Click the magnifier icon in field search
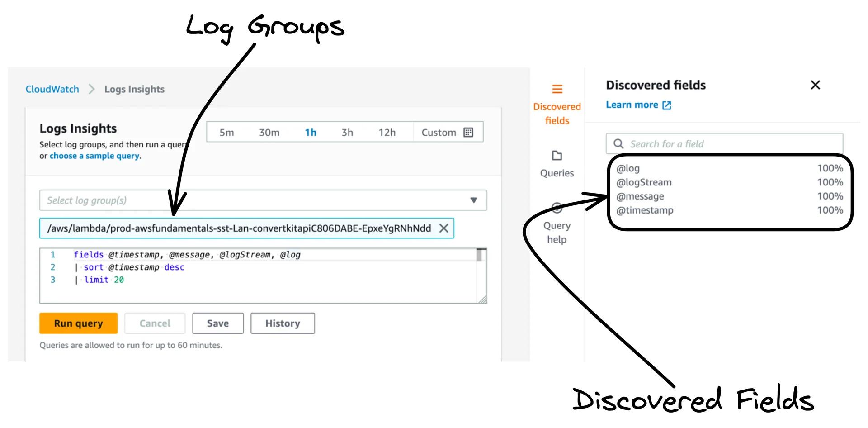This screenshot has height=428, width=868. tap(618, 143)
